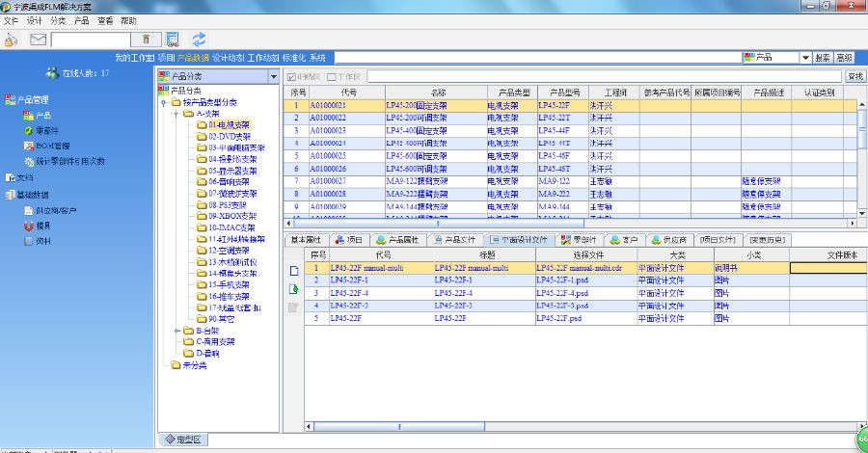
Task: Click the lock icon in top toolbar
Action: [x=12, y=40]
